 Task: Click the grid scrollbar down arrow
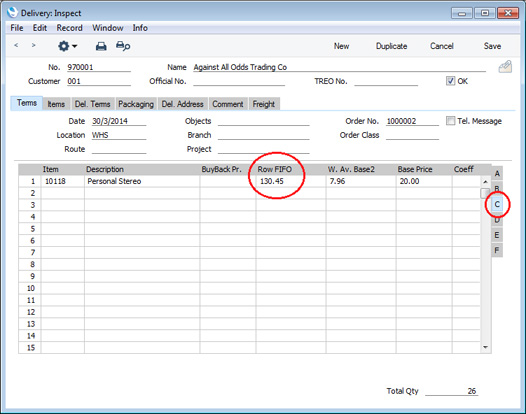pyautogui.click(x=485, y=347)
